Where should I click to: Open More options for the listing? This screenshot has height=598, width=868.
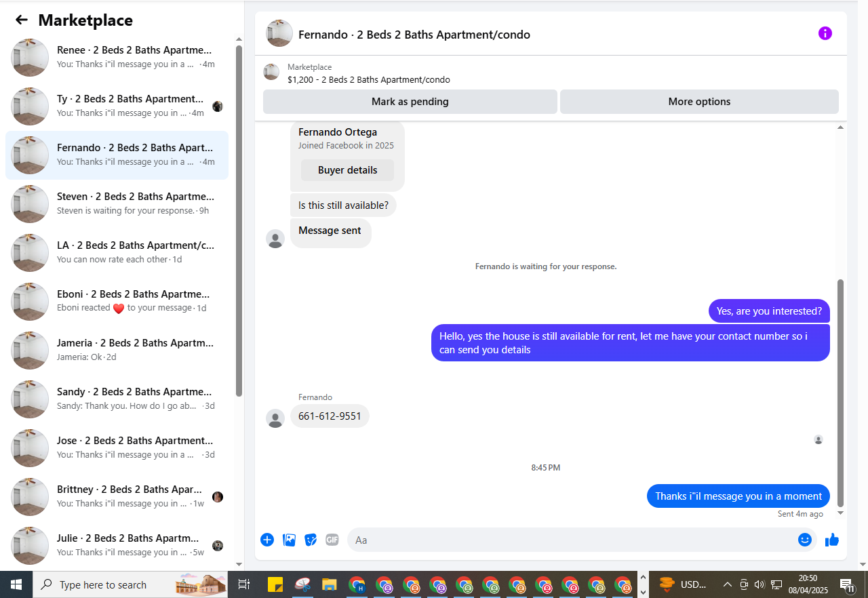click(699, 102)
